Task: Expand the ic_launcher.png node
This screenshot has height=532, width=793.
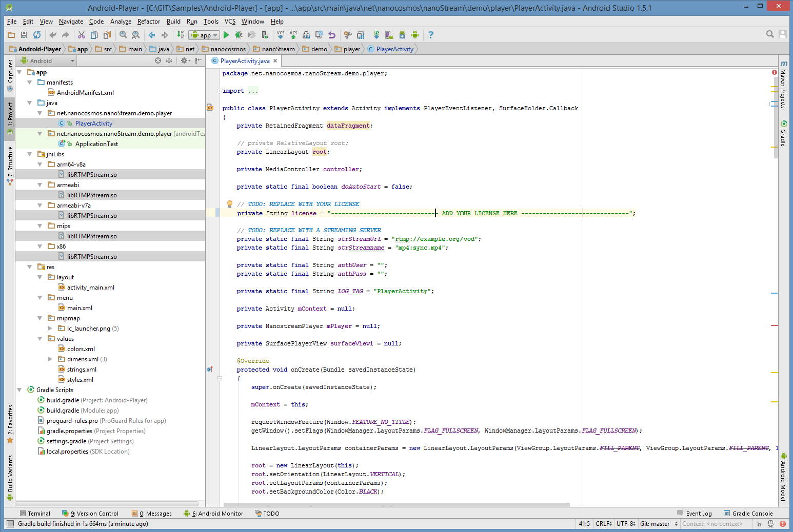Action: [50, 328]
